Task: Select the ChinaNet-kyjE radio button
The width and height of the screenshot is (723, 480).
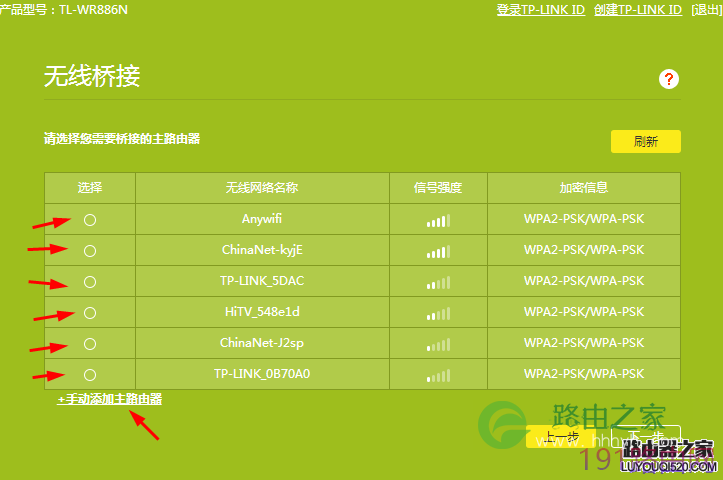Action: [90, 251]
